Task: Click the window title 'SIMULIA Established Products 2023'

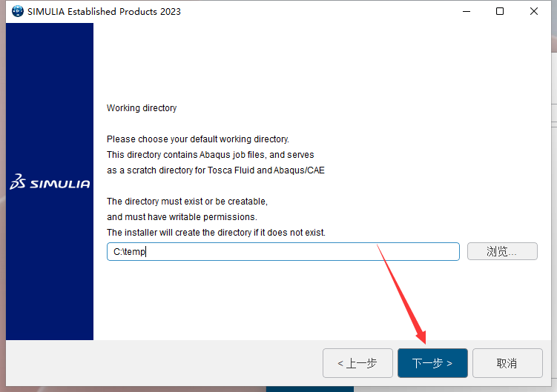Action: [104, 11]
